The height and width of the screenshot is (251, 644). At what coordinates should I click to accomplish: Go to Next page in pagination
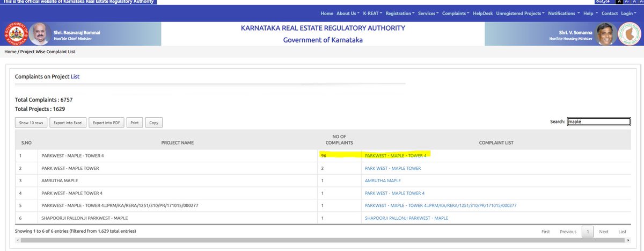[x=604, y=232]
